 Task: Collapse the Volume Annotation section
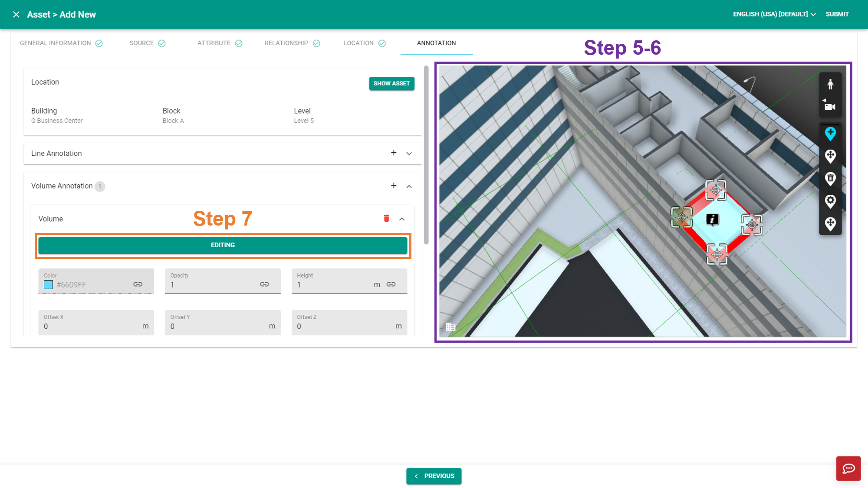pos(409,187)
